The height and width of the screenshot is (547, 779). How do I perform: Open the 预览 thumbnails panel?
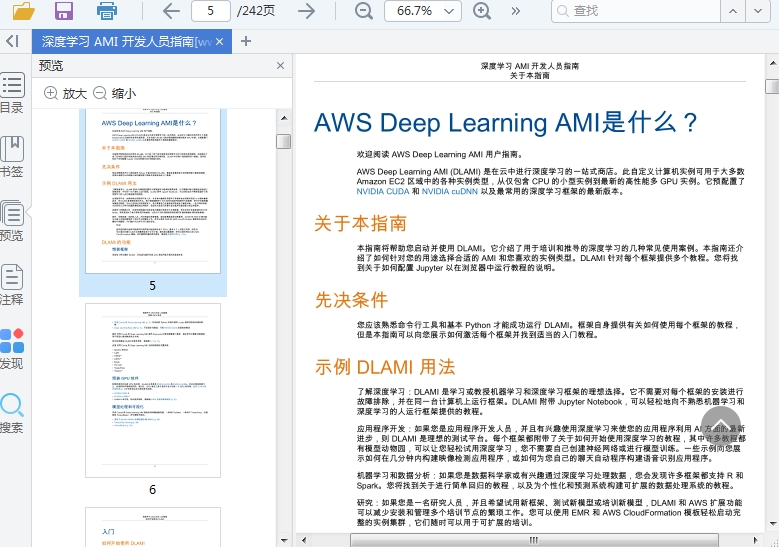point(12,221)
